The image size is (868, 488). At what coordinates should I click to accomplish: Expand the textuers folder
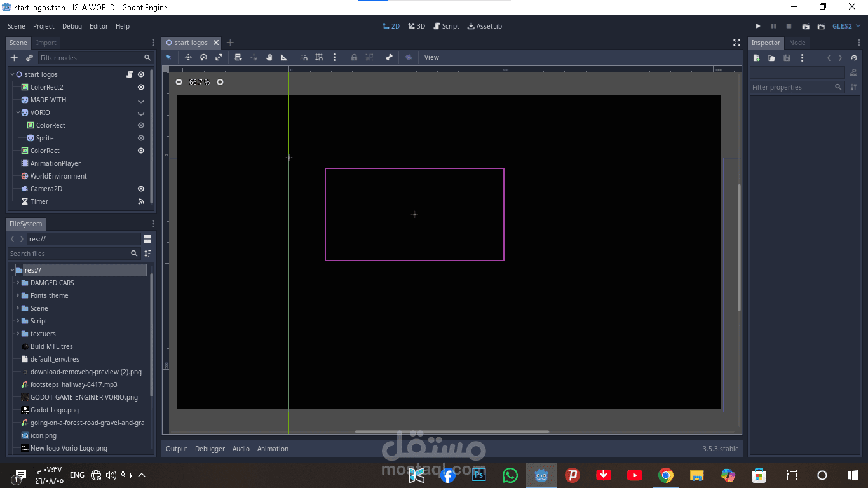click(18, 334)
